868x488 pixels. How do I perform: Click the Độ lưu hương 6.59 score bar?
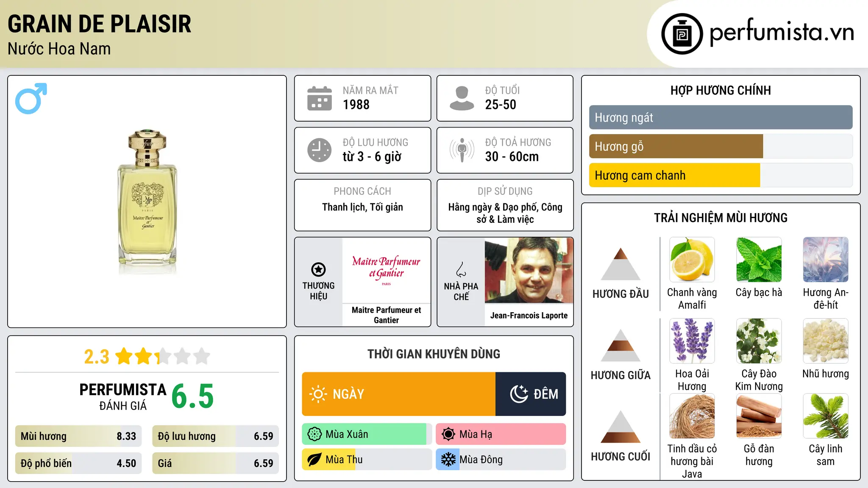tap(215, 436)
